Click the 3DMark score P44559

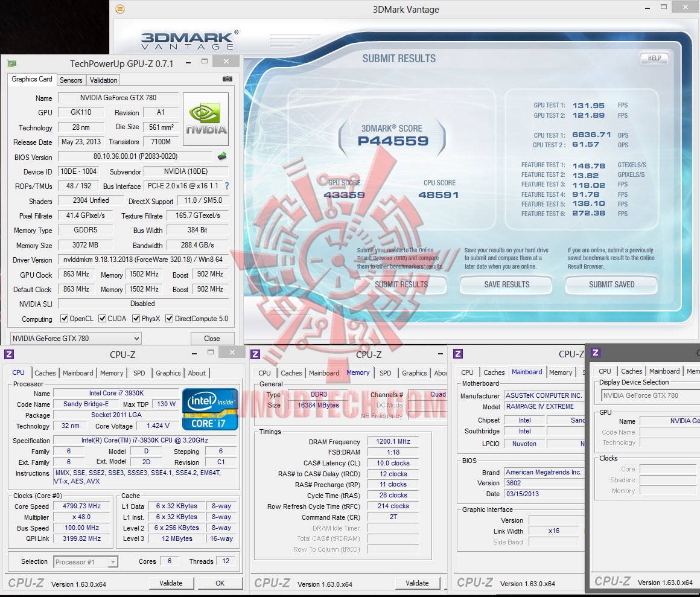(393, 141)
